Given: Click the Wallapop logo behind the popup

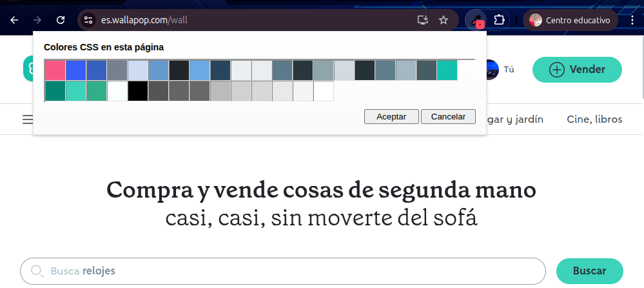Looking at the screenshot, I should click(28, 68).
